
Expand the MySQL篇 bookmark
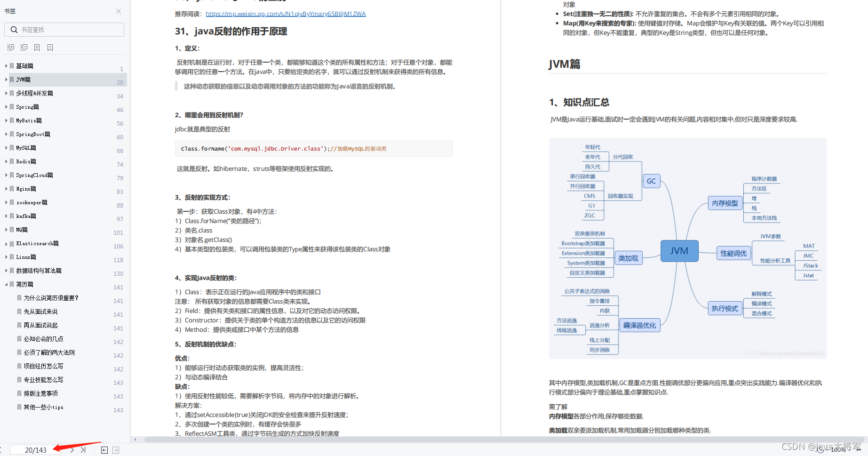[6, 148]
